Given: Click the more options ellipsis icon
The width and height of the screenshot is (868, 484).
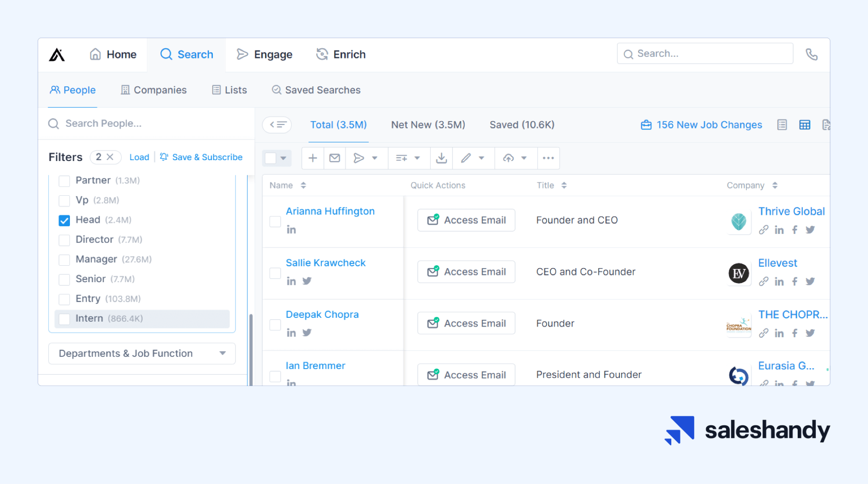Looking at the screenshot, I should pyautogui.click(x=548, y=158).
